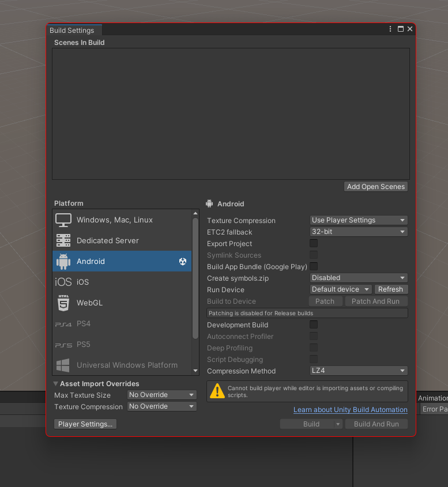Click the platform list scroll down arrow
The width and height of the screenshot is (448, 487).
pos(195,371)
